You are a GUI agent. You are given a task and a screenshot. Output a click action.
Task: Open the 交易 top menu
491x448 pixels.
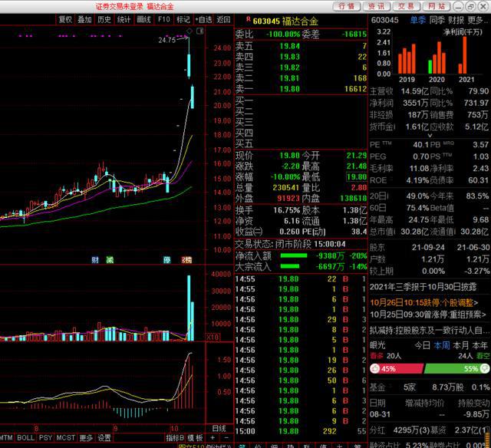(x=406, y=6)
